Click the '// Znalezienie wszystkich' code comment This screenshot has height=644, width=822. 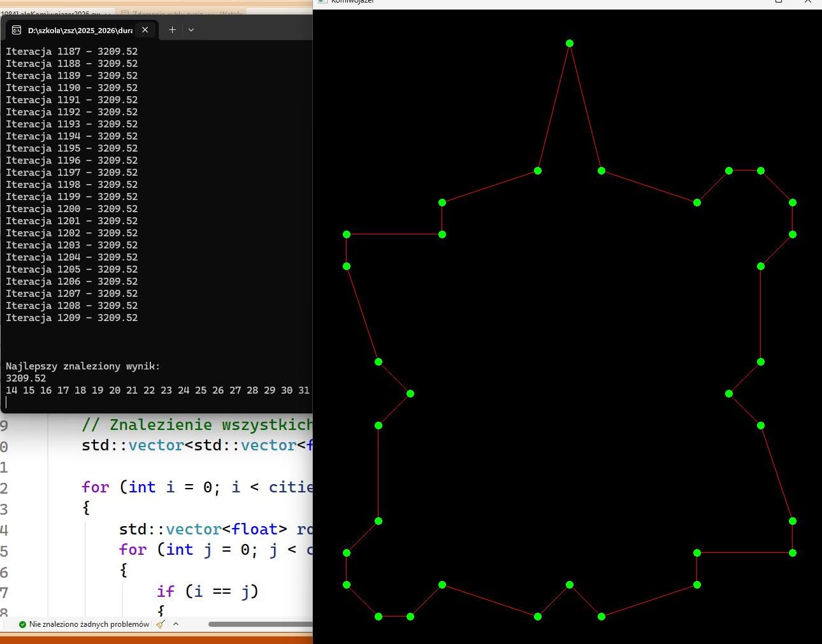198,425
